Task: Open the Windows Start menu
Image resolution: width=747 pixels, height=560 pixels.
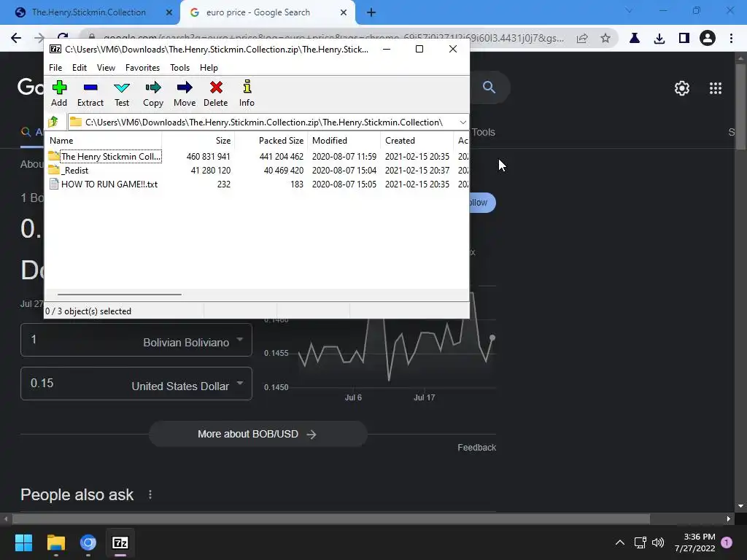Action: pyautogui.click(x=23, y=542)
